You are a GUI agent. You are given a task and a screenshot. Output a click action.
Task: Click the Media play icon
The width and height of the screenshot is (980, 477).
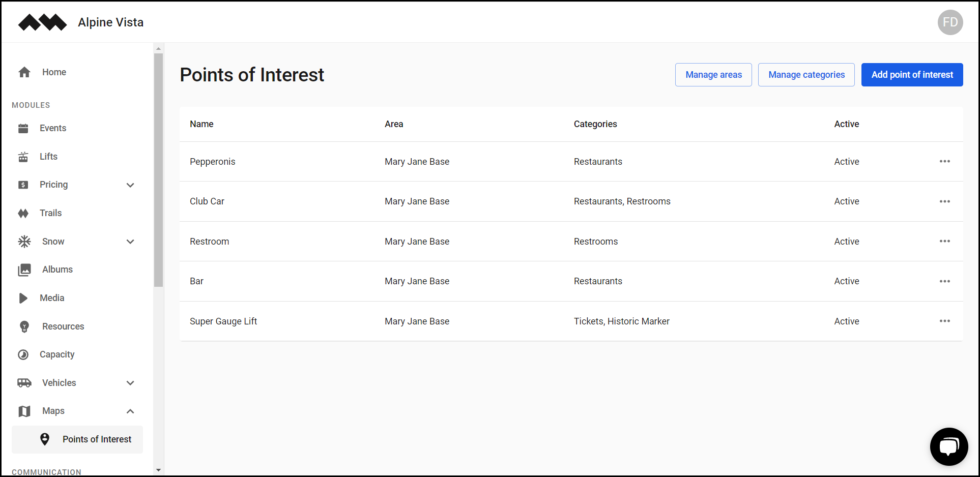pyautogui.click(x=23, y=298)
